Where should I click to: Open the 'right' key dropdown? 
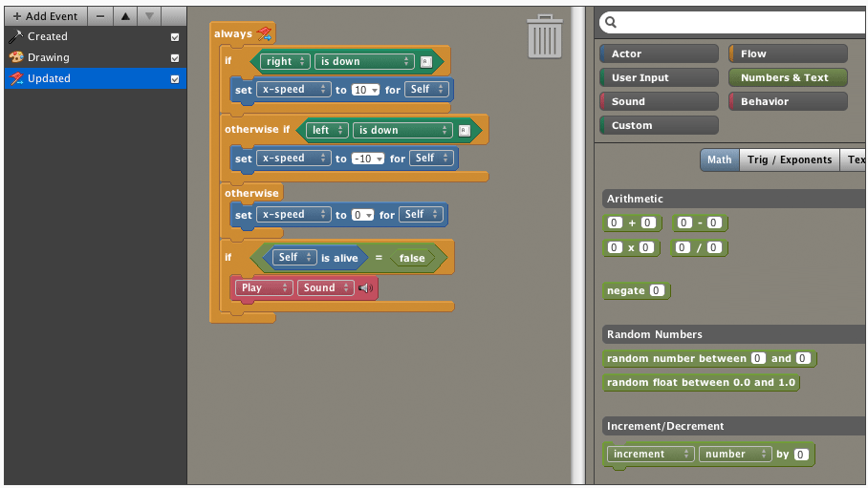coord(285,61)
